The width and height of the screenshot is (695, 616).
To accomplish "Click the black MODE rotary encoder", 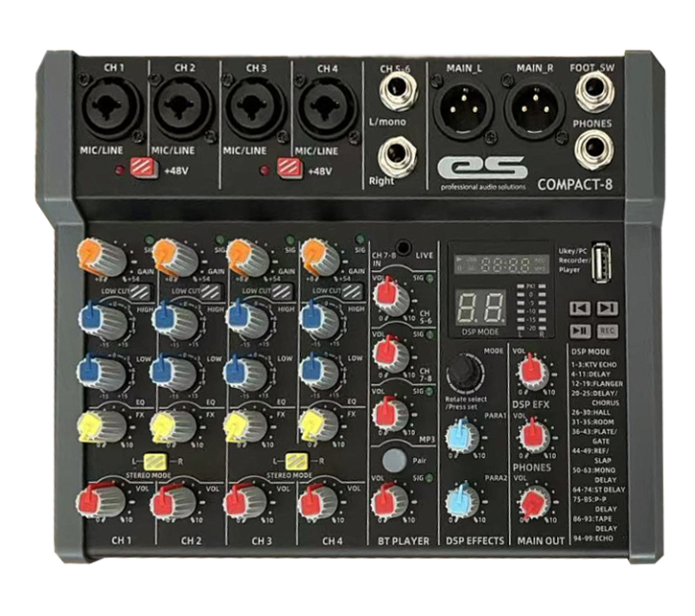I will (x=464, y=371).
